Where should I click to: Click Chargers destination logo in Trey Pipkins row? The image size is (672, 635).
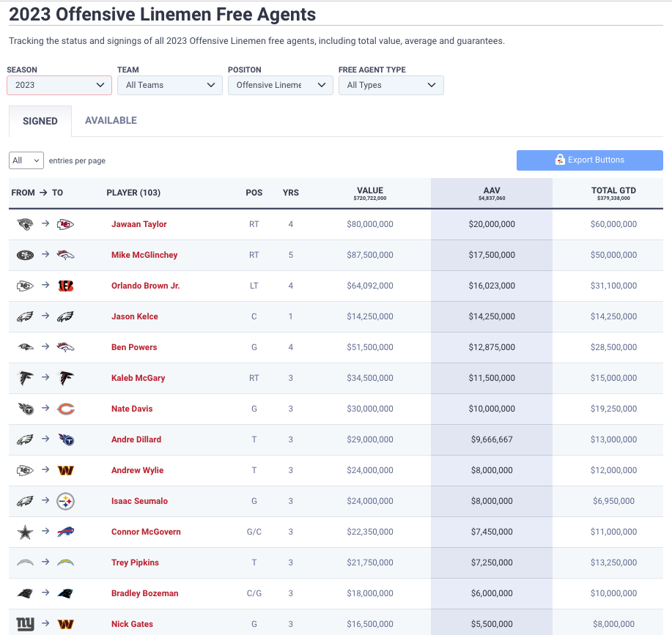coord(65,562)
